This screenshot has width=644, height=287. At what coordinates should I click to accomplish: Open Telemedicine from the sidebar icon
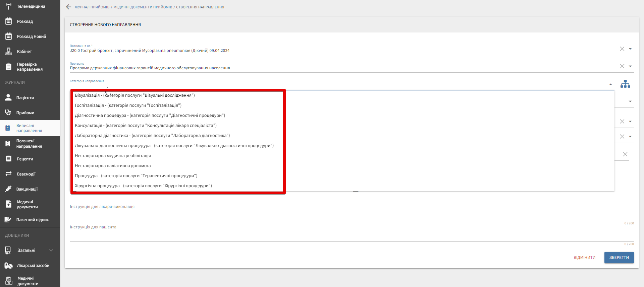pyautogui.click(x=9, y=6)
